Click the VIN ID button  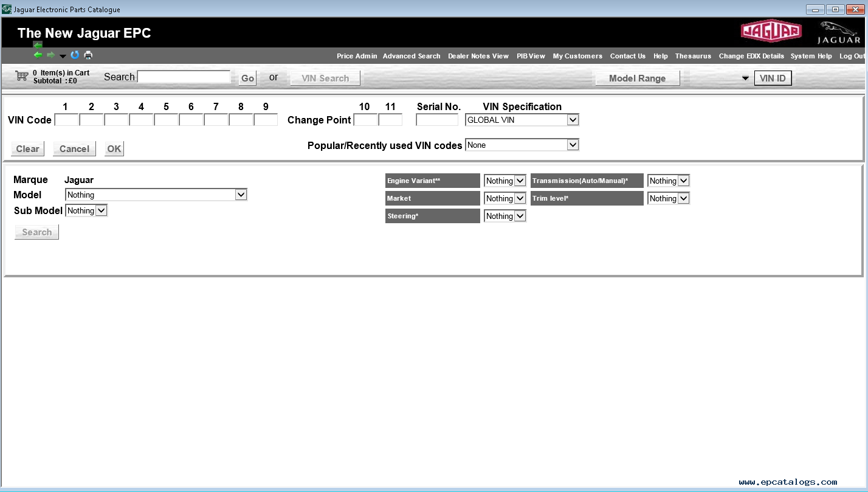pyautogui.click(x=773, y=78)
